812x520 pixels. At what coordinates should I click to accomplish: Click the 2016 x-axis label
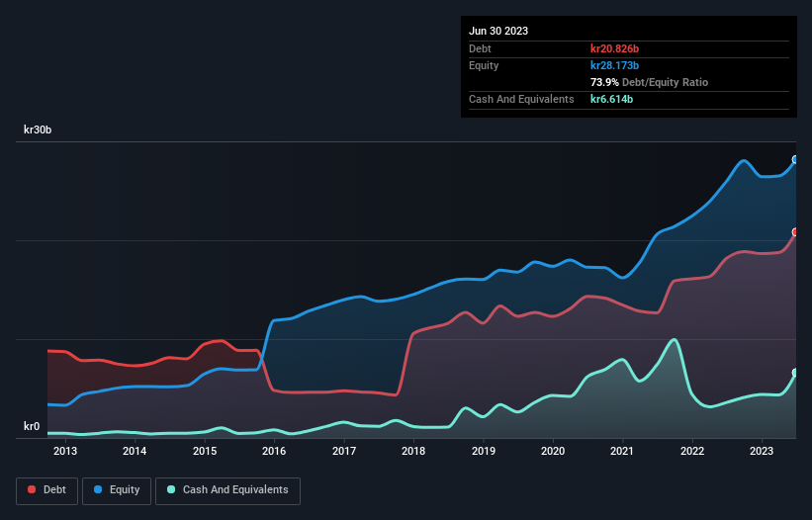click(274, 451)
